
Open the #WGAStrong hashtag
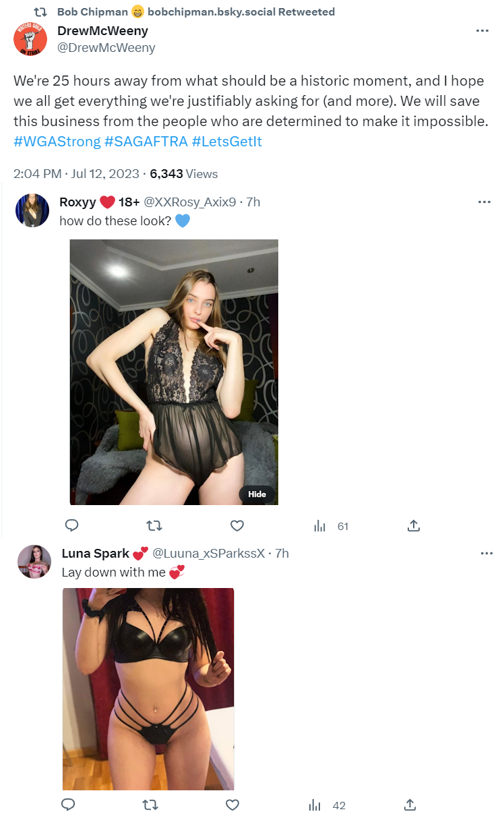(57, 142)
